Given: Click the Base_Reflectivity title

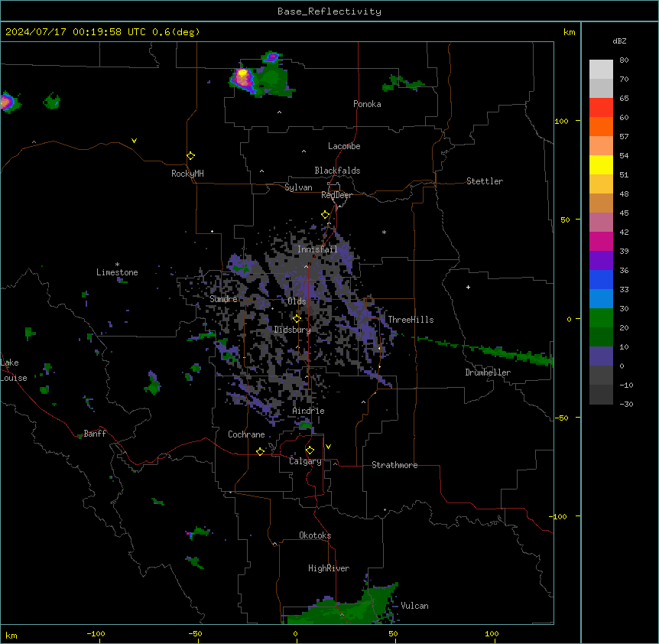Looking at the screenshot, I should tap(329, 11).
